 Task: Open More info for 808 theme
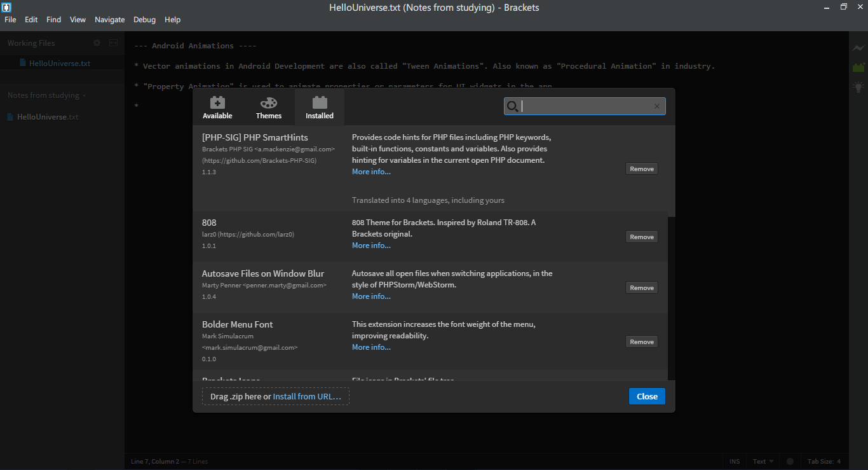click(371, 245)
